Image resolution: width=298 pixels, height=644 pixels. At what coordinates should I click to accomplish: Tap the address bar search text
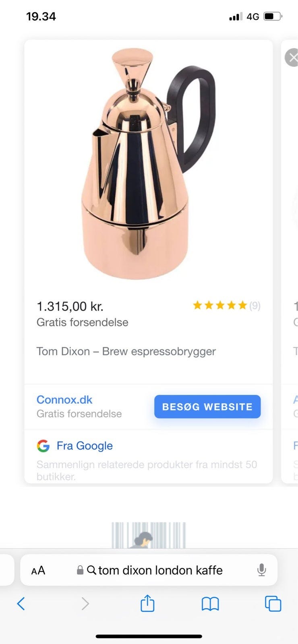pyautogui.click(x=160, y=570)
